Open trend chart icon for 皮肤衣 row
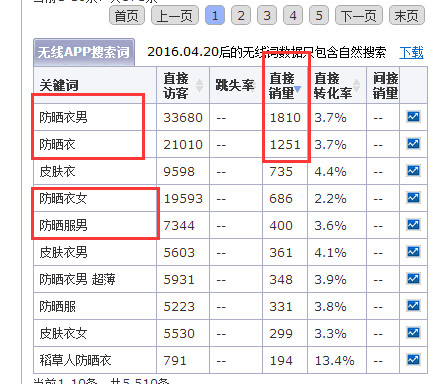The image size is (440, 384). tap(413, 171)
